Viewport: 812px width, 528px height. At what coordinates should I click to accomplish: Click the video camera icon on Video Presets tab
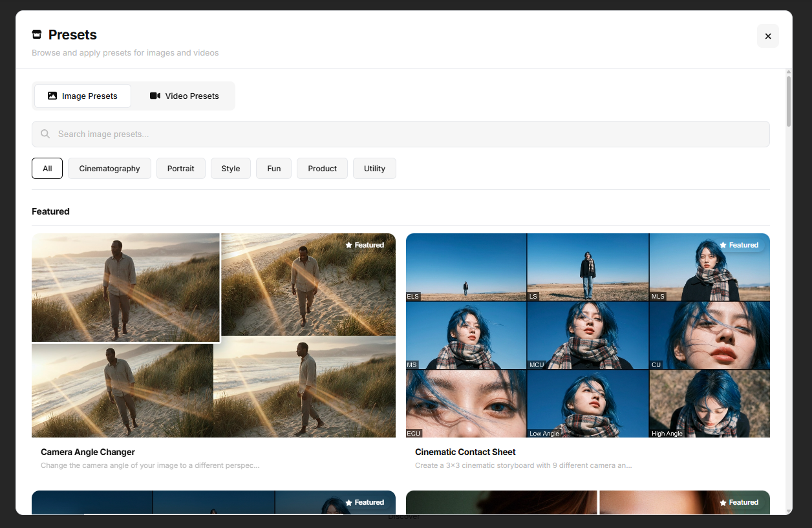155,95
